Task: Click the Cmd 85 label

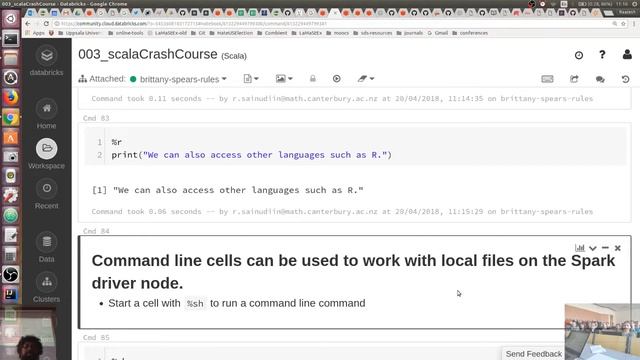Action: tap(96, 338)
